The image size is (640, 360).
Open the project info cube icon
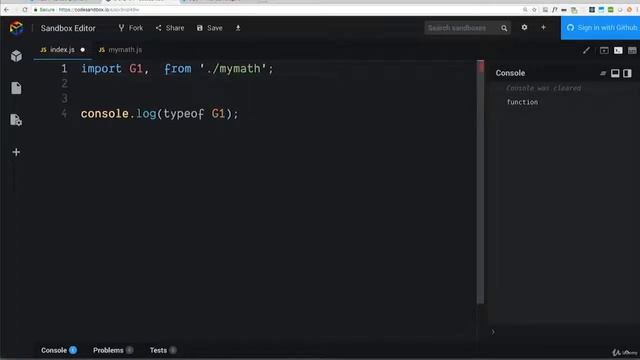16,56
